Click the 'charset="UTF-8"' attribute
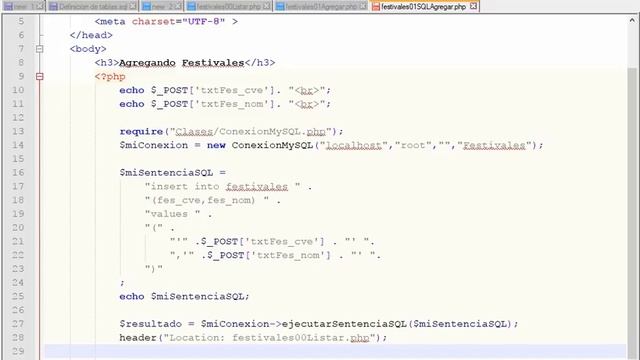The image size is (640, 360). 178,22
